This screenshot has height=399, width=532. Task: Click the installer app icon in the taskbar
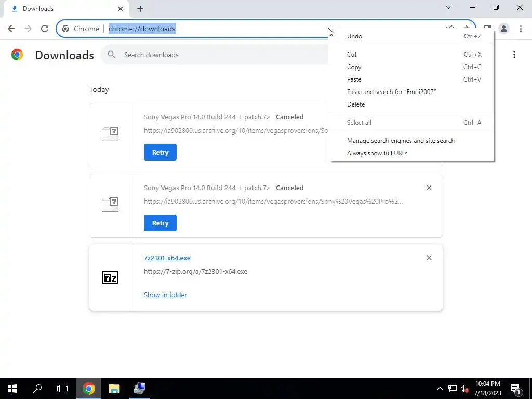(139, 389)
